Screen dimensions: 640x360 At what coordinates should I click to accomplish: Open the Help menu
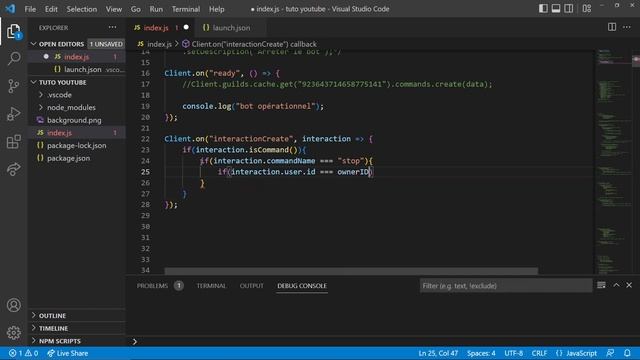click(216, 9)
